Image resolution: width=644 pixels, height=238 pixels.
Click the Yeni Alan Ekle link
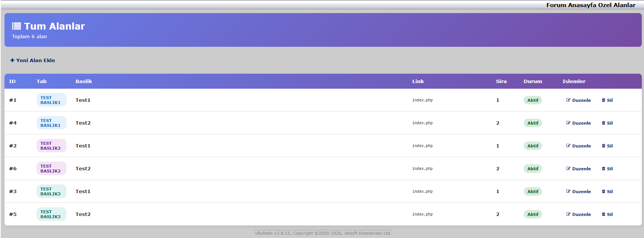[36, 60]
